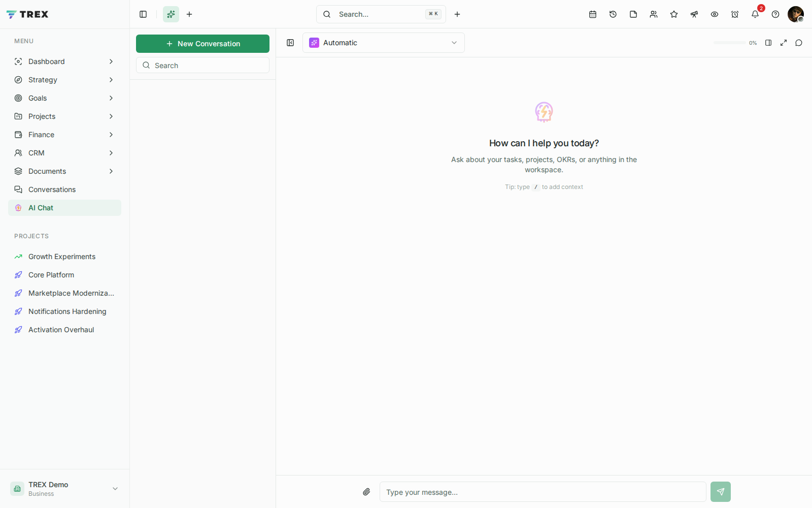Open Core Platform project
This screenshot has height=508, width=812.
64,275
